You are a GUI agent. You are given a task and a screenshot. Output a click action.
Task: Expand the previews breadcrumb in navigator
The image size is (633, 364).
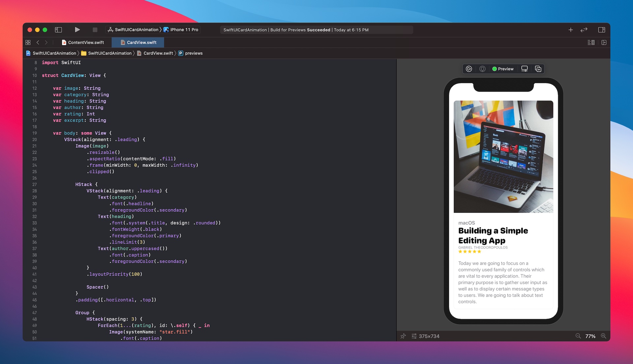[x=194, y=53]
